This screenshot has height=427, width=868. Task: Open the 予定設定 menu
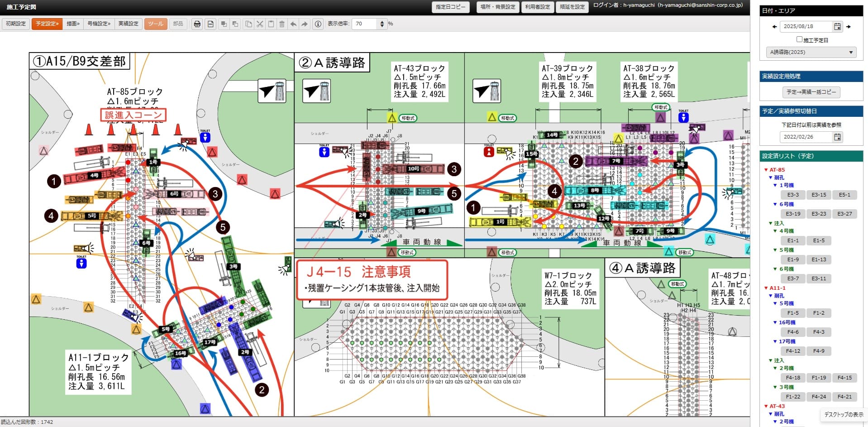point(47,24)
